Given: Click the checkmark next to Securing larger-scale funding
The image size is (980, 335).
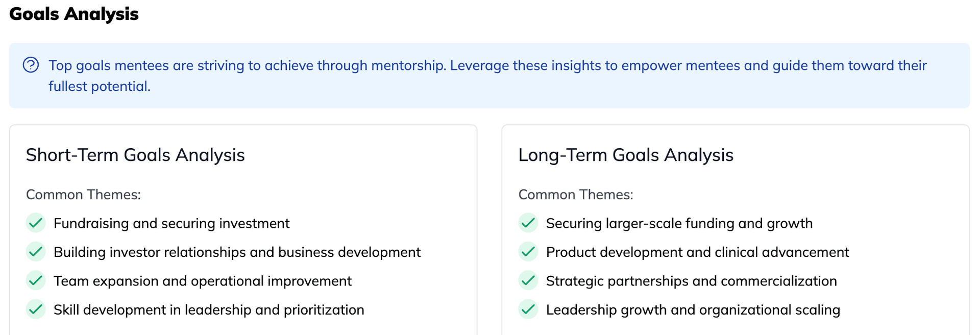Looking at the screenshot, I should pyautogui.click(x=528, y=223).
